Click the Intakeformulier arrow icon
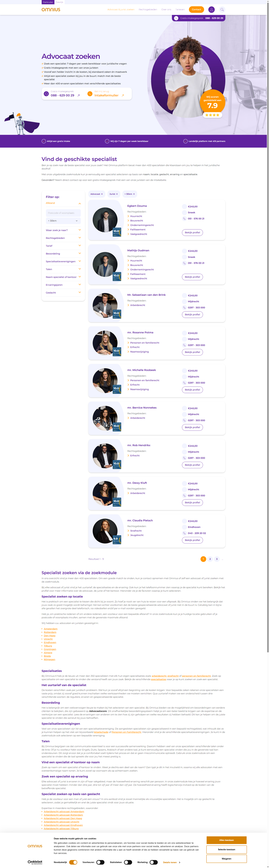The width and height of the screenshot is (269, 868). tap(123, 95)
